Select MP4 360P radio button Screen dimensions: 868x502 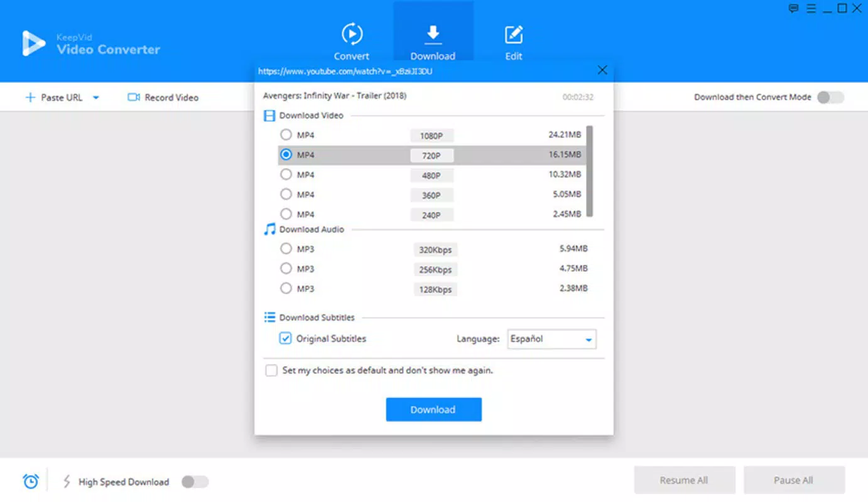286,194
